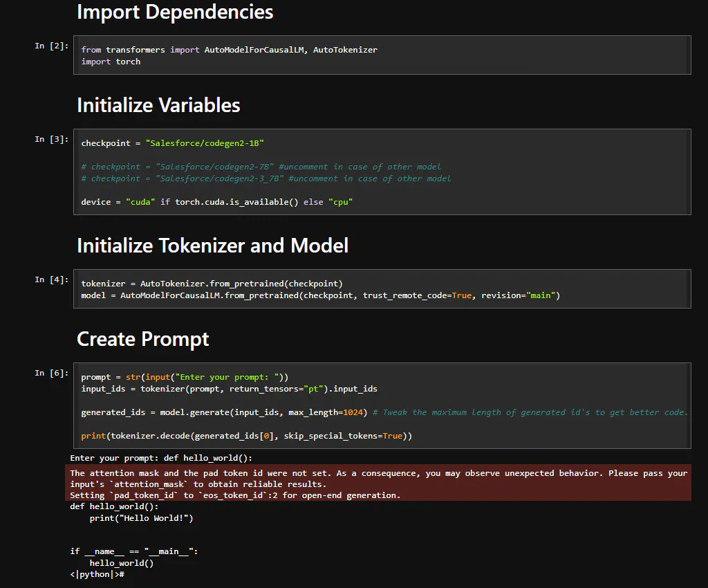This screenshot has width=708, height=588.
Task: Click the device = "cuda" assignment line
Action: [x=216, y=202]
